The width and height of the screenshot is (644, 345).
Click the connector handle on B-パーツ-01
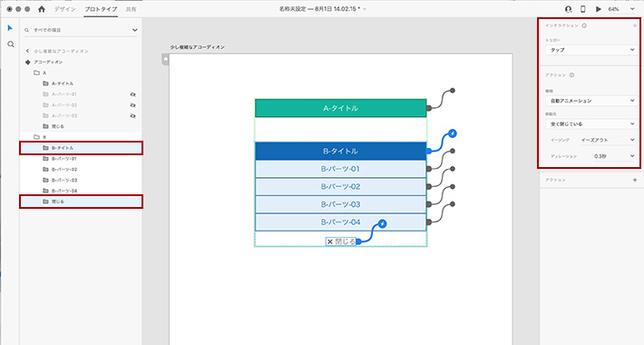click(x=429, y=169)
